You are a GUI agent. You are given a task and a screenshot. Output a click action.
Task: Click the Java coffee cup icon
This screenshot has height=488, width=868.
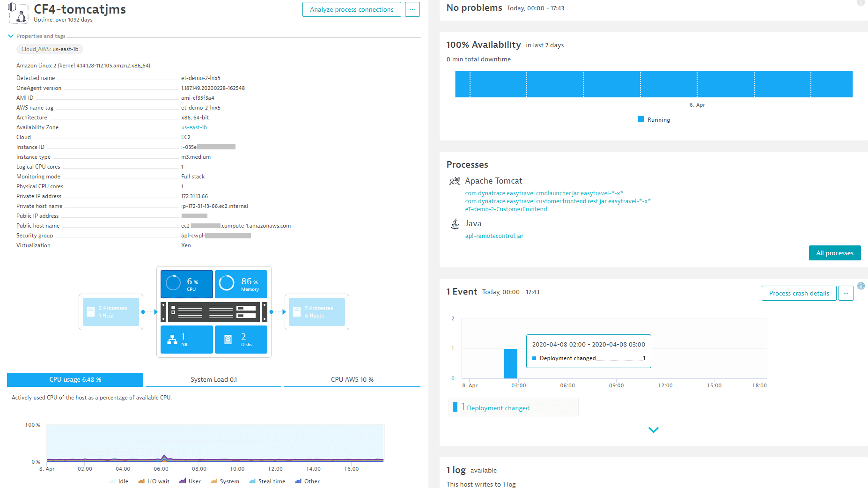455,224
